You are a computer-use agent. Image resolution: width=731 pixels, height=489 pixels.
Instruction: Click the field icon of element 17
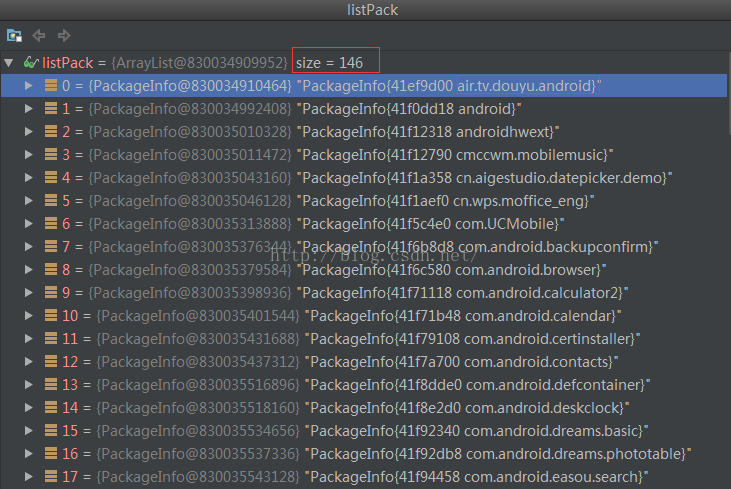coord(51,476)
